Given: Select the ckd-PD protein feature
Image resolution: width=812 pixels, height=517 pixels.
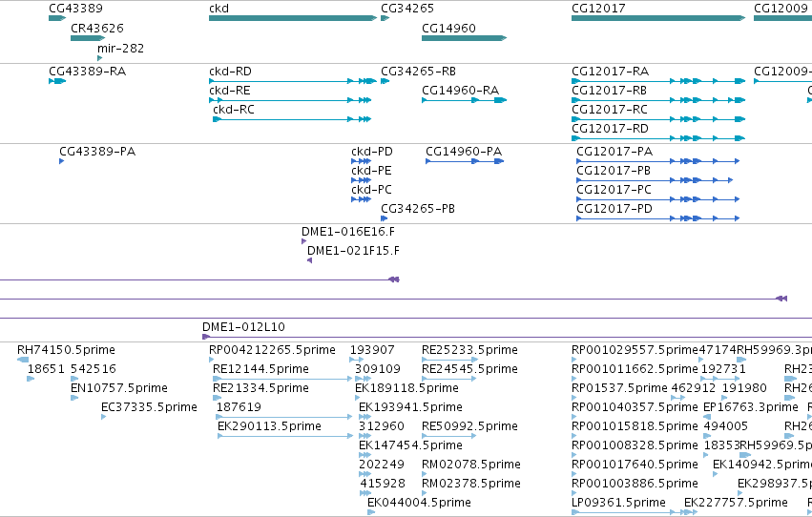Looking at the screenshot, I should 361,161.
